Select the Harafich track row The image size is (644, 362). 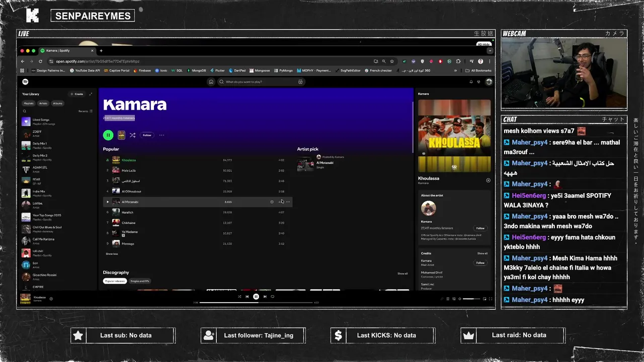pos(197,212)
